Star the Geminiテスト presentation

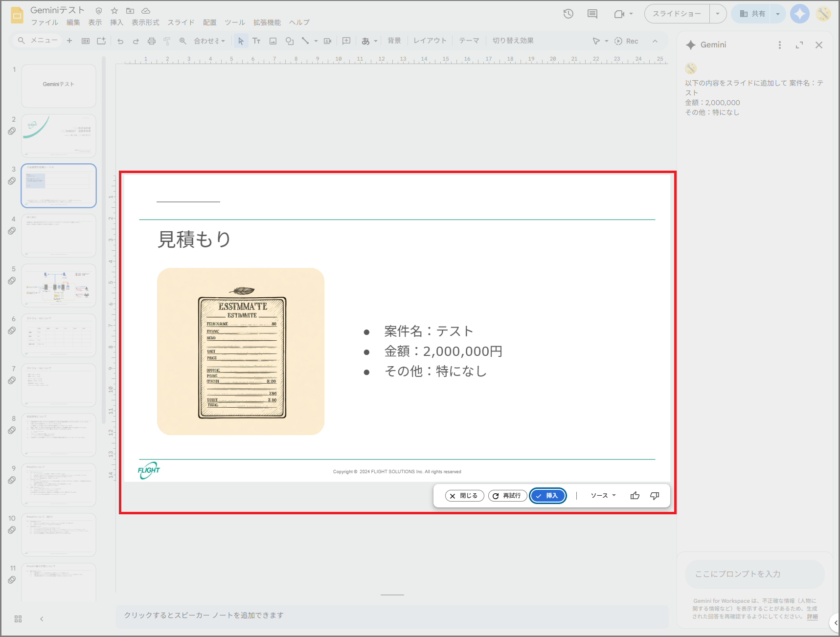pyautogui.click(x=114, y=11)
